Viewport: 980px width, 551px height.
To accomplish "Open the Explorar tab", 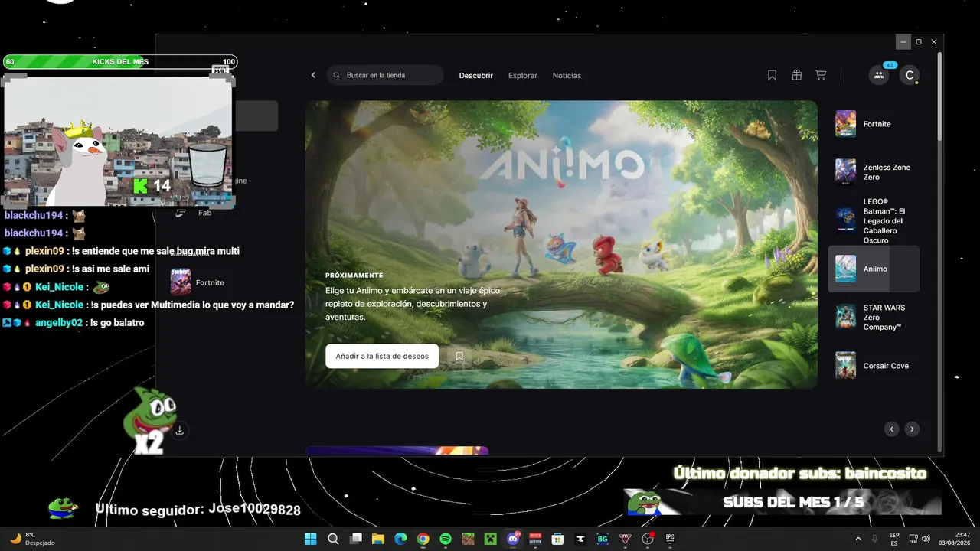I will point(523,76).
